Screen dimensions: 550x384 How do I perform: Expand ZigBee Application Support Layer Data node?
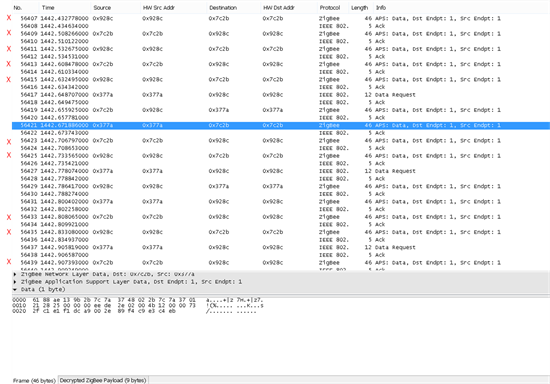pos(15,282)
